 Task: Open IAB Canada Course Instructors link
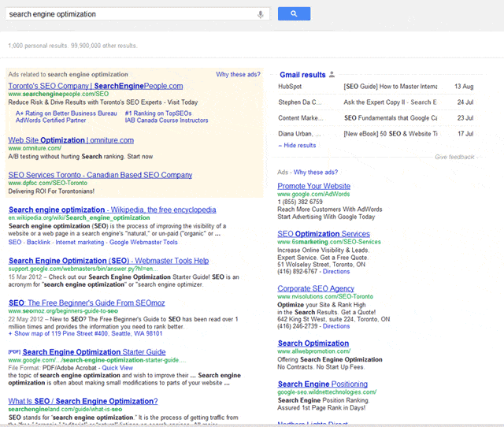pyautogui.click(x=166, y=121)
